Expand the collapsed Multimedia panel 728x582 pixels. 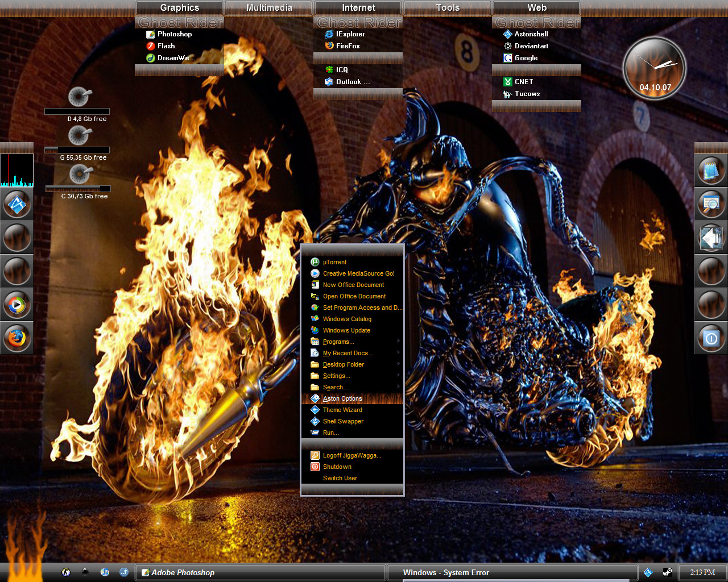coord(269,8)
